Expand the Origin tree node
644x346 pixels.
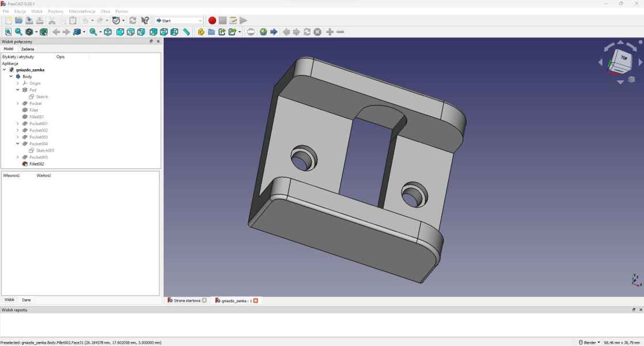18,84
